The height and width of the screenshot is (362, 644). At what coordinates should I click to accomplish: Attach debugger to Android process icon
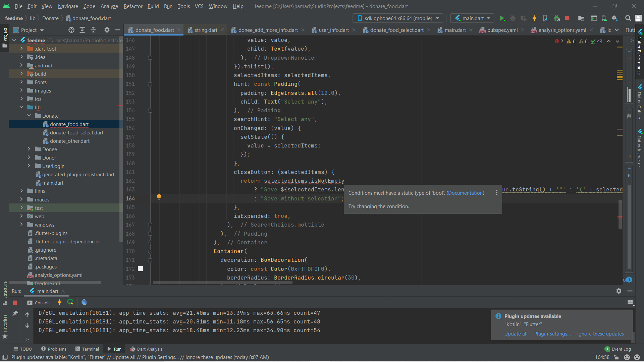[x=556, y=18]
